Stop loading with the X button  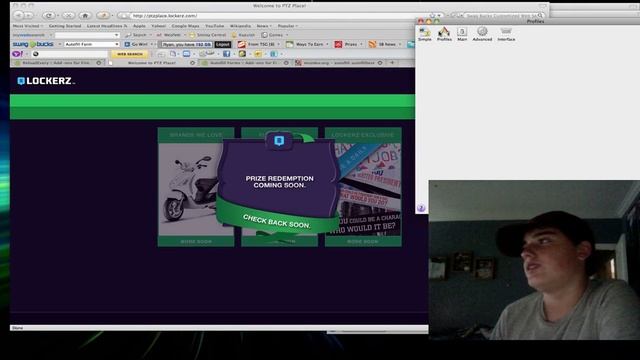(68, 16)
